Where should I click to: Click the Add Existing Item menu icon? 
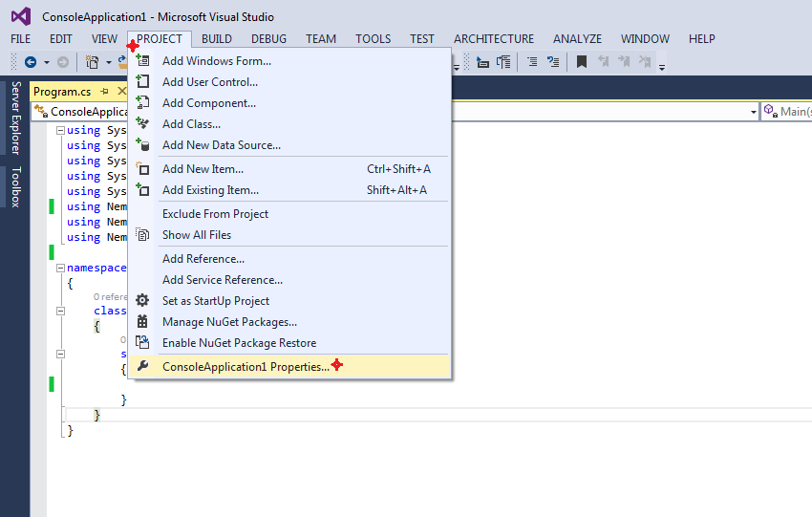142,189
